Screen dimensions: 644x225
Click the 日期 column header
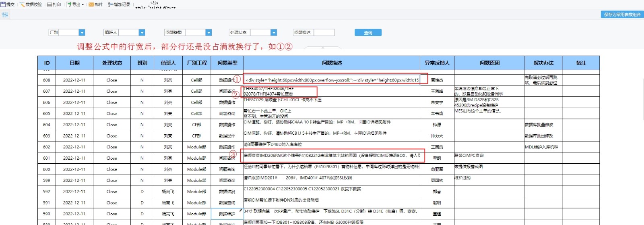74,63
